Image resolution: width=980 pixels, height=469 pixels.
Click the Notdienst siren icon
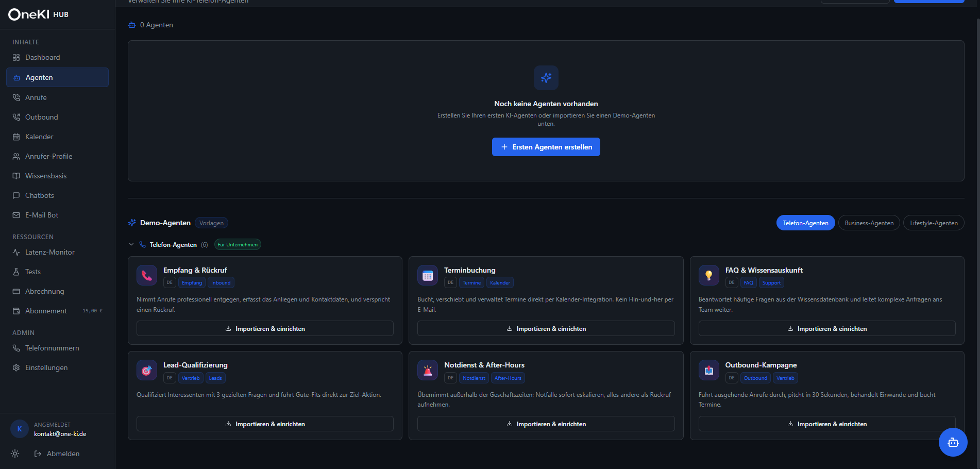pos(428,370)
